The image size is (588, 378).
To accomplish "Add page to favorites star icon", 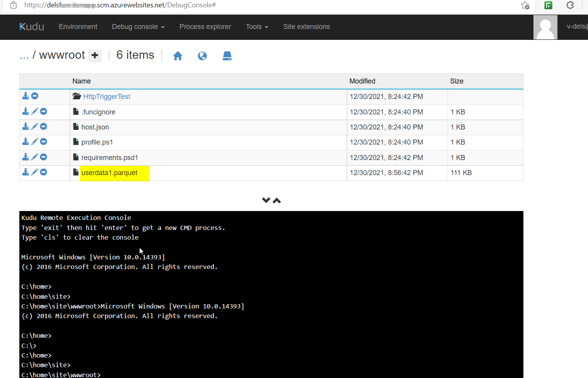I will coord(525,5).
